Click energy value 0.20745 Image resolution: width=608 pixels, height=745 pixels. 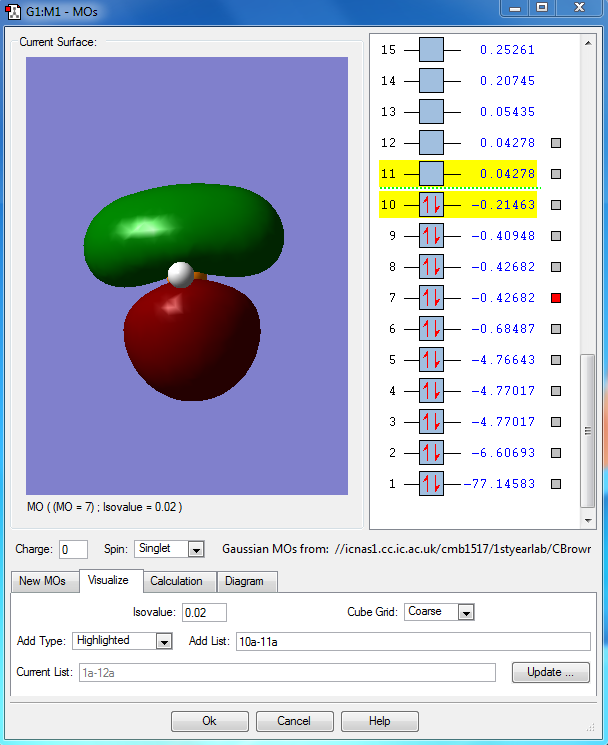[x=507, y=81]
